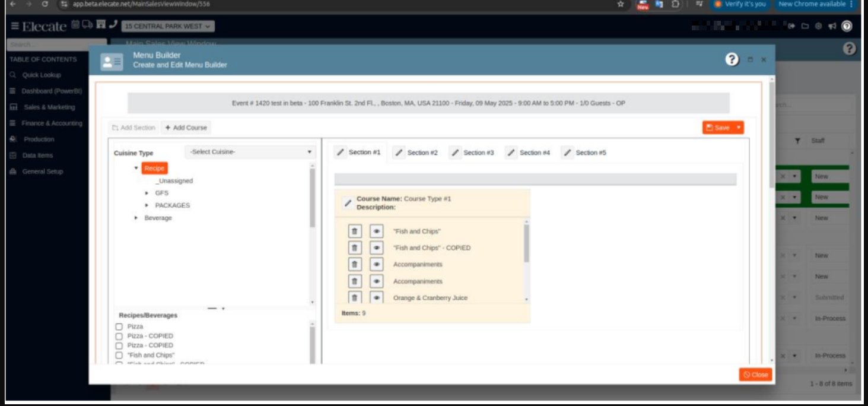The width and height of the screenshot is (868, 406).
Task: Click pencil icon on Section #3 tab
Action: (x=455, y=153)
